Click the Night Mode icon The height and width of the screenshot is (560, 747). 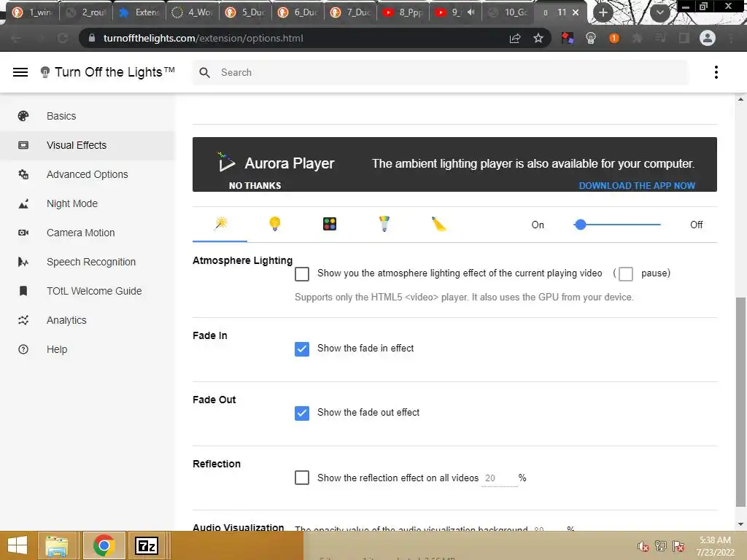coord(23,204)
